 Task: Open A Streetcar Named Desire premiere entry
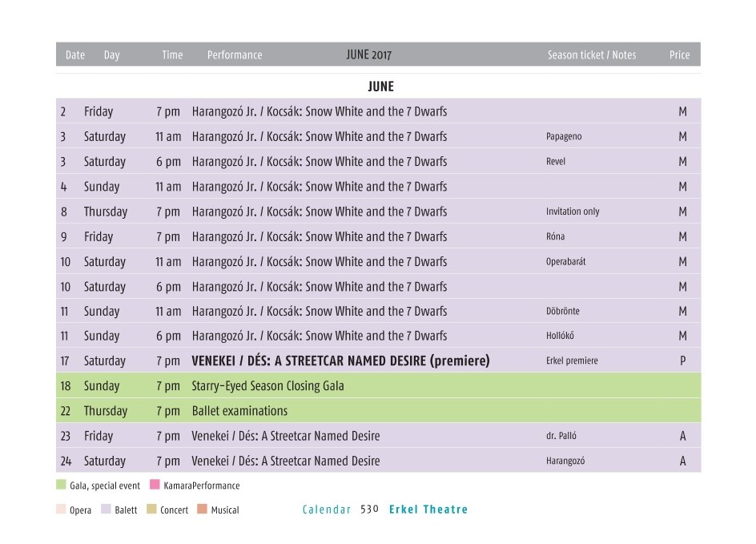(340, 361)
